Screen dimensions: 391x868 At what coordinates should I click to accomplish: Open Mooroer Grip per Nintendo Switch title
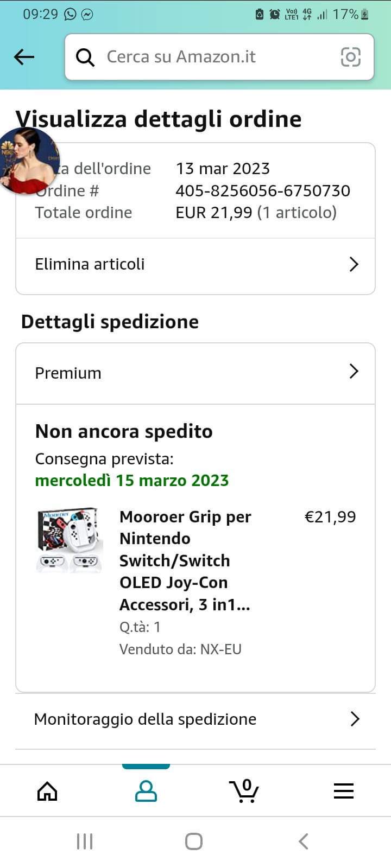(x=185, y=560)
